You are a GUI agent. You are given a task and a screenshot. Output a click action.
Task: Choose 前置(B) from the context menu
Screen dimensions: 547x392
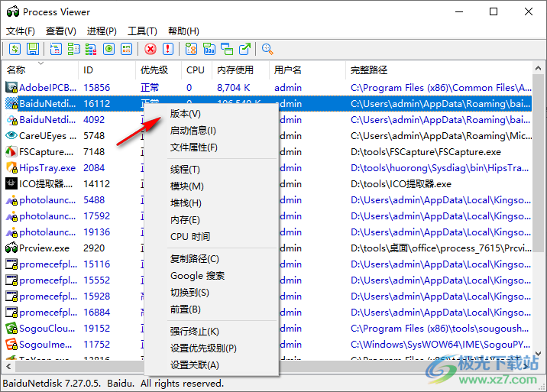(212, 309)
